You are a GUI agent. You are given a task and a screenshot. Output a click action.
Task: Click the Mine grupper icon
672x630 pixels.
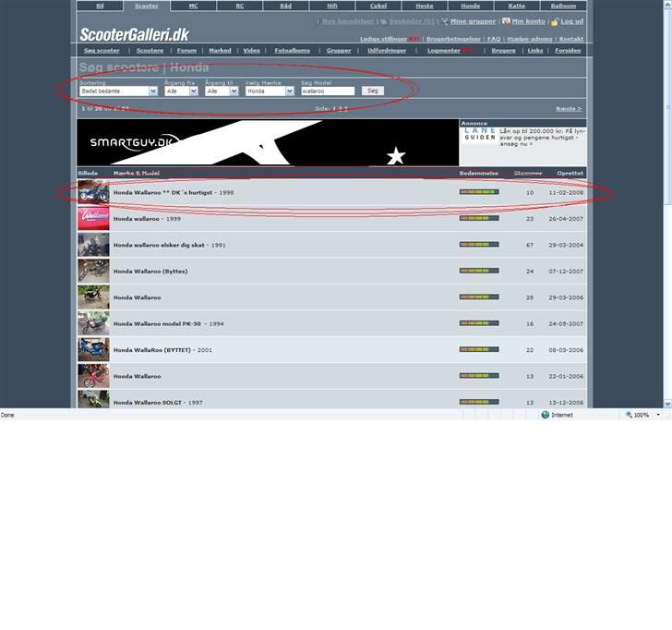point(445,21)
